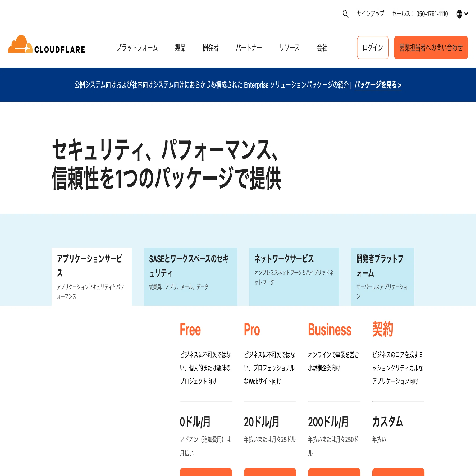Image resolution: width=476 pixels, height=476 pixels.
Task: Switch to ネットワークサービス tab
Action: tap(294, 277)
